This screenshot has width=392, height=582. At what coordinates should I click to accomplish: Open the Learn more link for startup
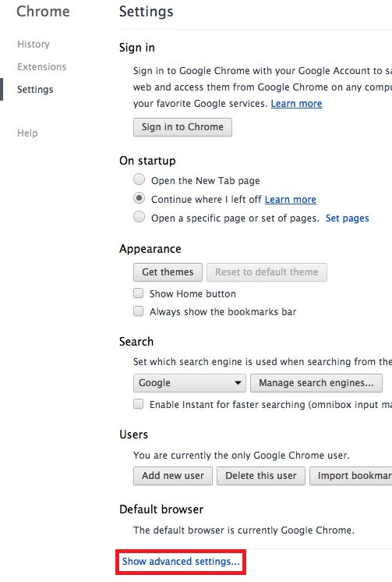click(291, 199)
